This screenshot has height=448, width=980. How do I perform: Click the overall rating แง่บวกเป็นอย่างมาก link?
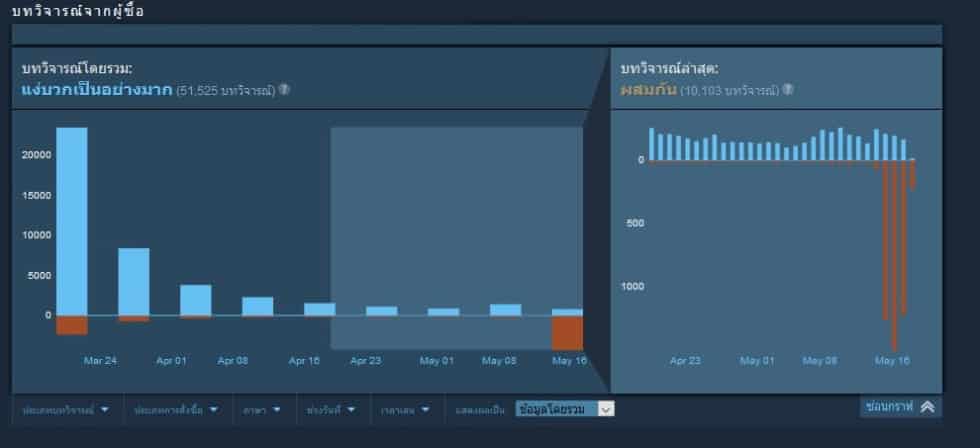[x=97, y=89]
